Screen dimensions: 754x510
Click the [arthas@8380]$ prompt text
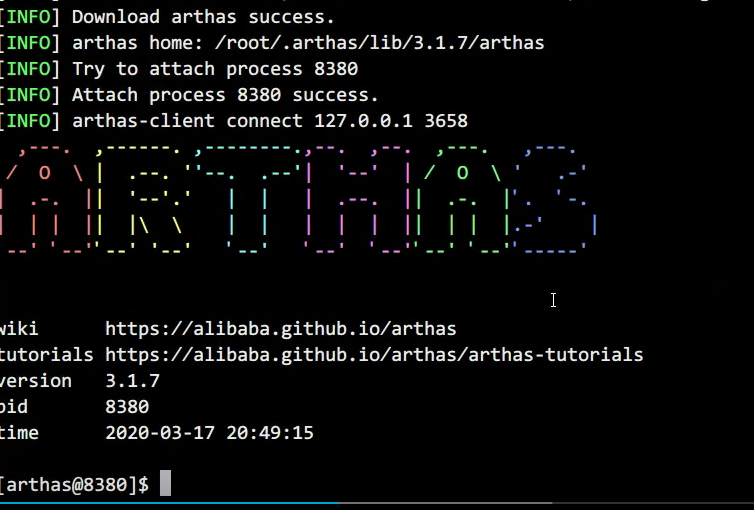pos(75,485)
